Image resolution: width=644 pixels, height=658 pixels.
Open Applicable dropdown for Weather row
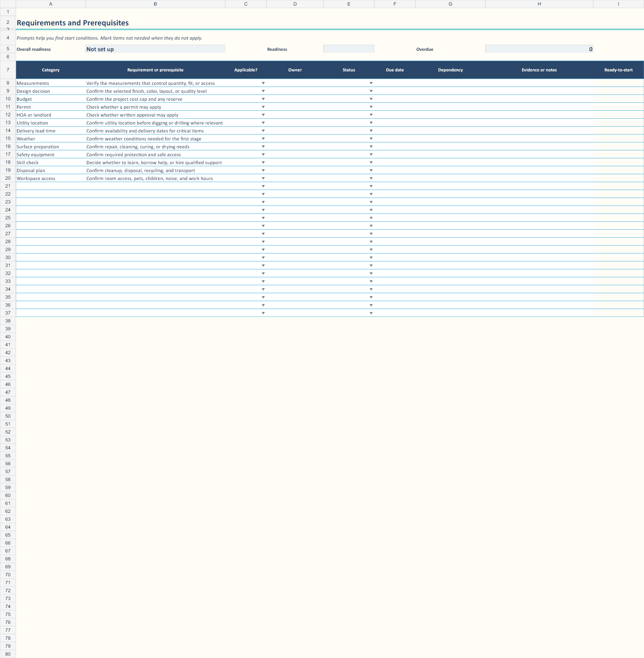pos(263,139)
